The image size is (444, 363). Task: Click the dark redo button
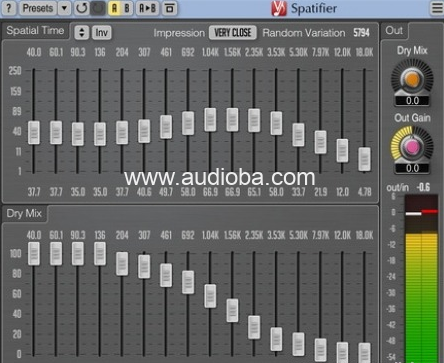(x=98, y=8)
